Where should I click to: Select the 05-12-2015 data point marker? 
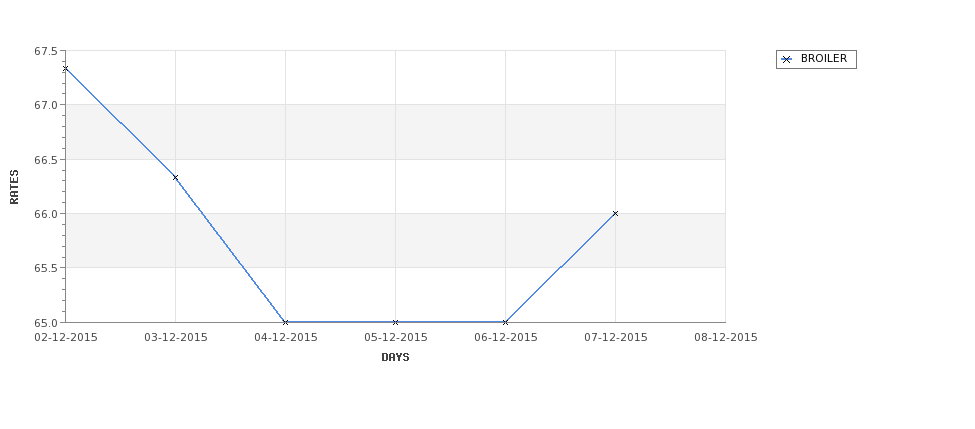click(395, 322)
